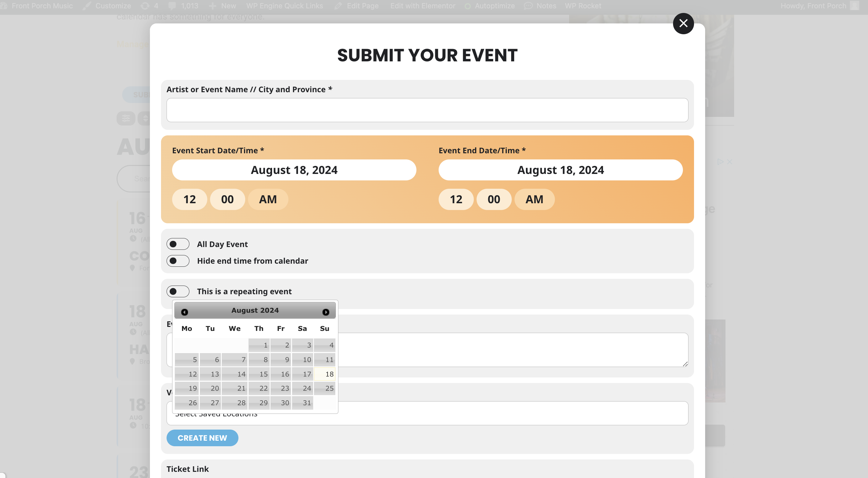Switch the start time AM/PM selector
Image resolution: width=868 pixels, height=478 pixels.
(268, 200)
